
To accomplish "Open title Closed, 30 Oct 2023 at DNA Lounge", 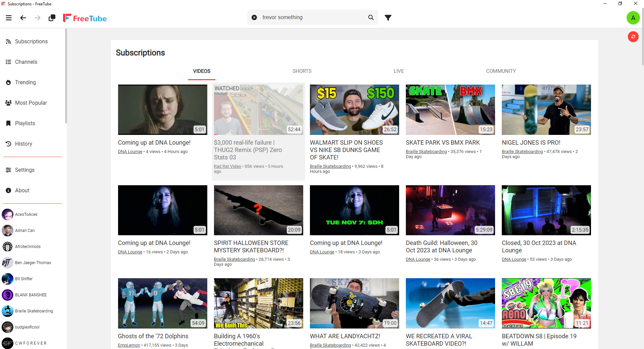I will [539, 247].
